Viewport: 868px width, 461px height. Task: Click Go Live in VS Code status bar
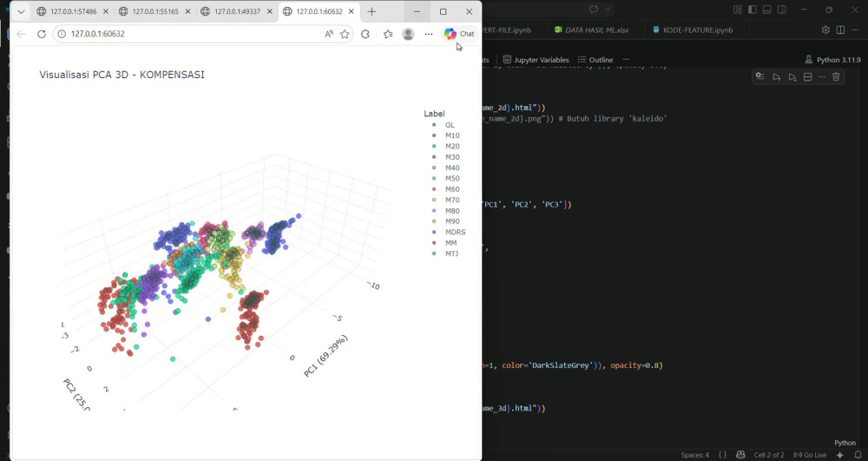coord(810,455)
